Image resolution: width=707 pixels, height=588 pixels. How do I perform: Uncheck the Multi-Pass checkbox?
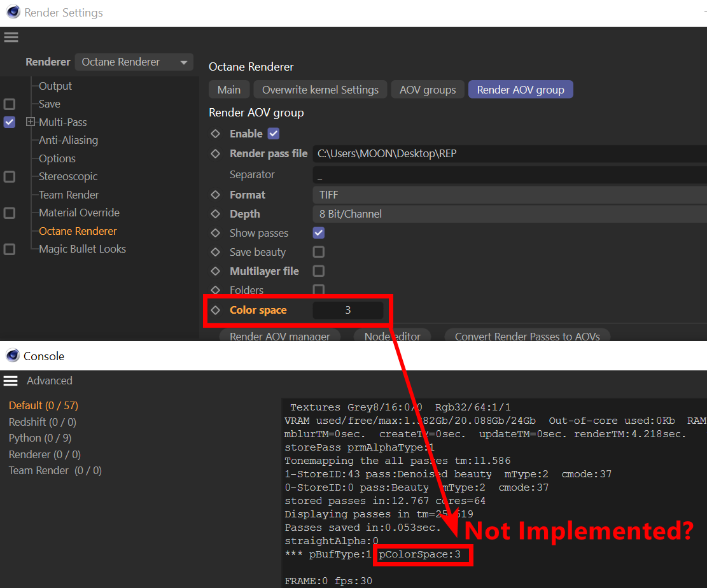tap(10, 122)
